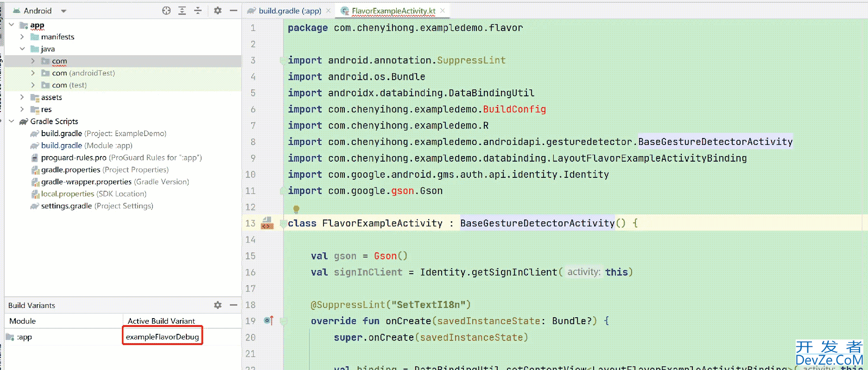Switch to build.gradle (:app) editor tab
This screenshot has width=868, height=370.
(290, 11)
